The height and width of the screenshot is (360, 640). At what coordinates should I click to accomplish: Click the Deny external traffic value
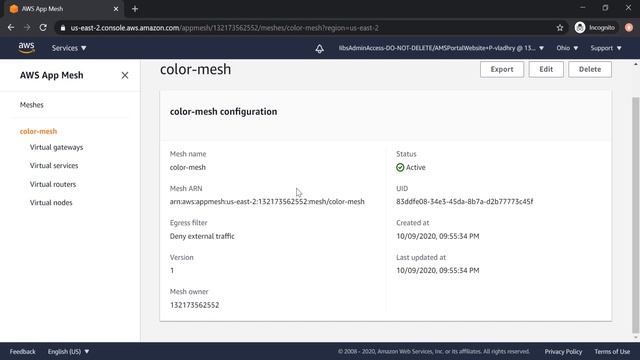pos(202,236)
